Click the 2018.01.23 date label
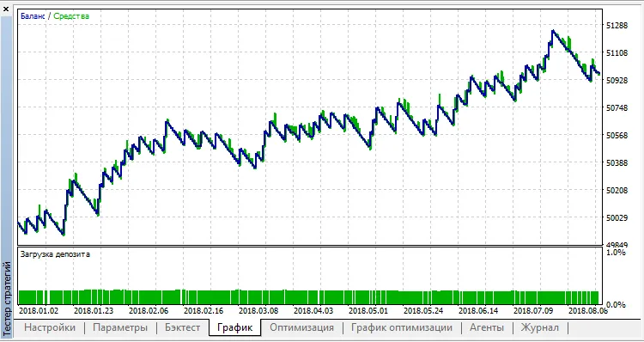The width and height of the screenshot is (644, 342). point(94,311)
